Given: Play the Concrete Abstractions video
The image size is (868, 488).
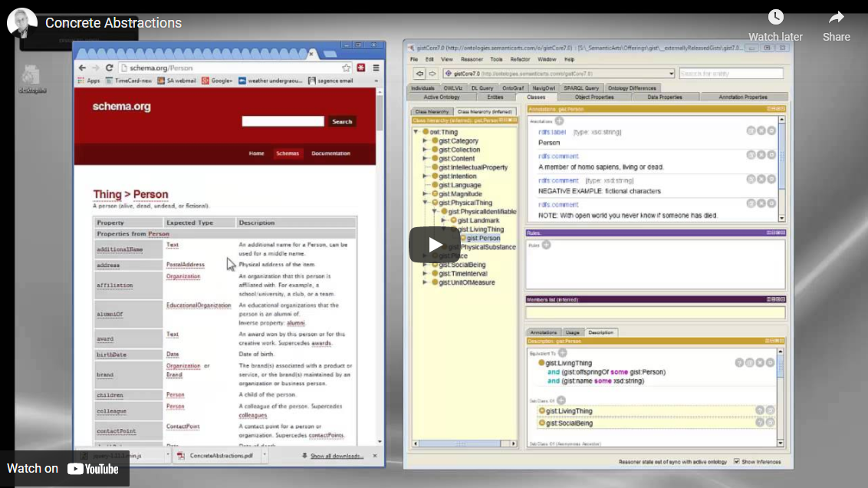Looking at the screenshot, I should pos(435,245).
